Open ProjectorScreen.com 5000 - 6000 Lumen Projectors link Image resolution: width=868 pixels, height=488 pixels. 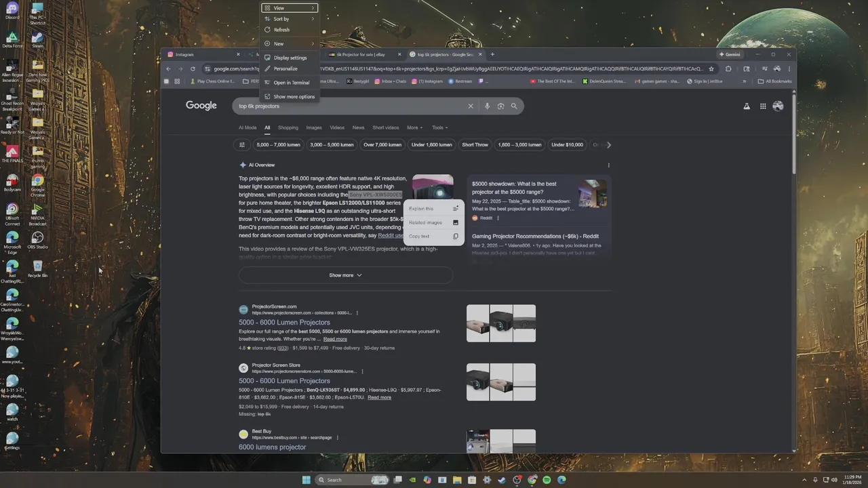(x=284, y=323)
